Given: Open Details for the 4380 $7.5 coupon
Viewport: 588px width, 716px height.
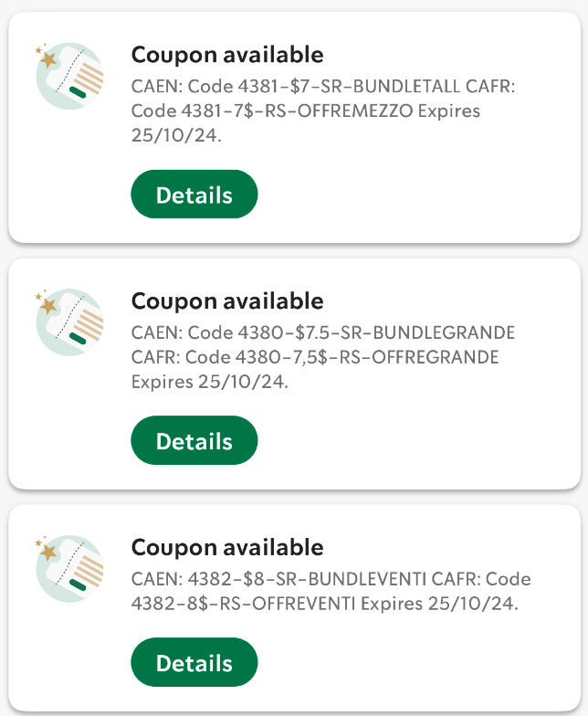Looking at the screenshot, I should pyautogui.click(x=194, y=440).
